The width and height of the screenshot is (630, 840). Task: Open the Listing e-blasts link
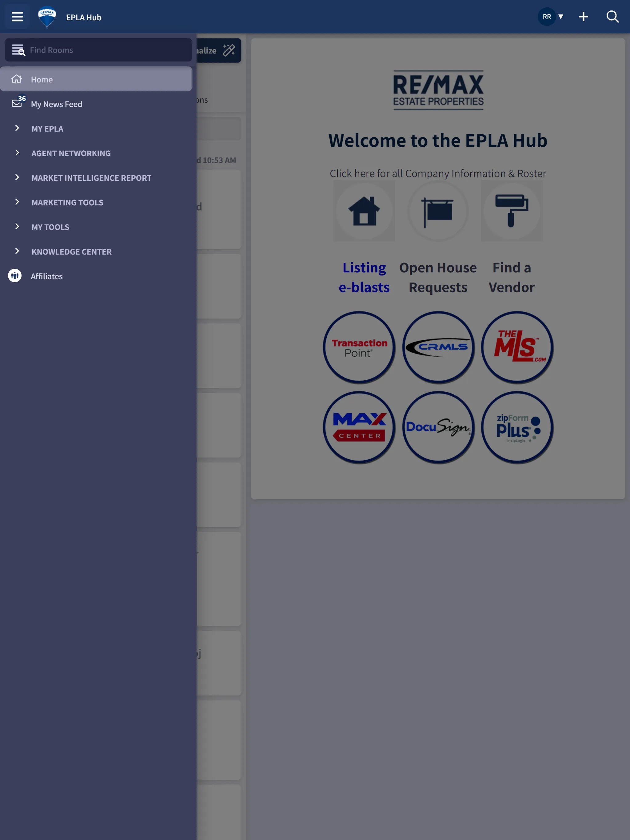pos(364,278)
